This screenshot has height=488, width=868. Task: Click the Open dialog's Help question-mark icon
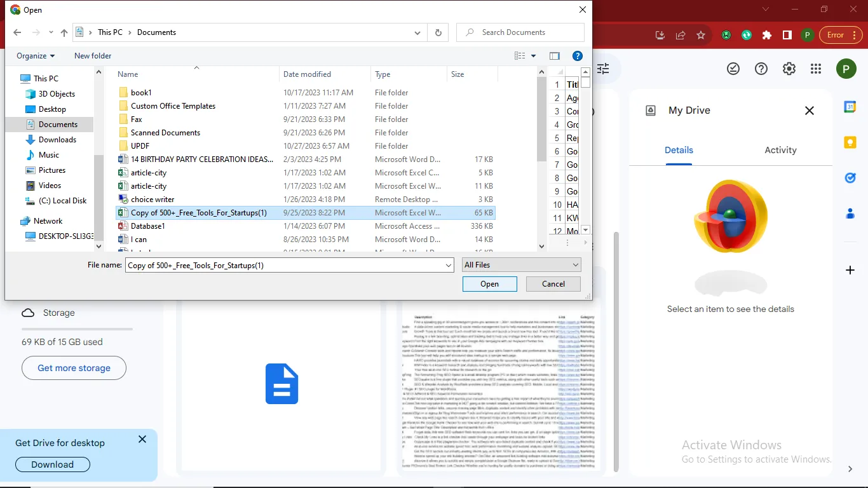(x=577, y=56)
